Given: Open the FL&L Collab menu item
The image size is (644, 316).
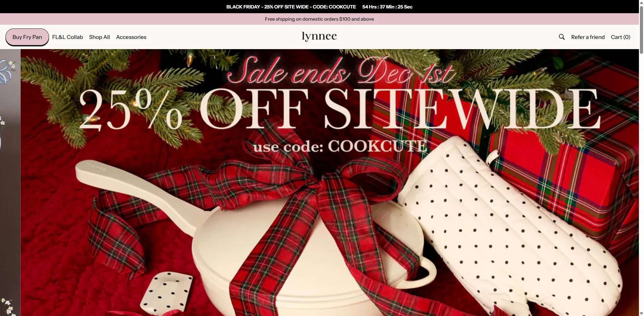Looking at the screenshot, I should (x=67, y=37).
